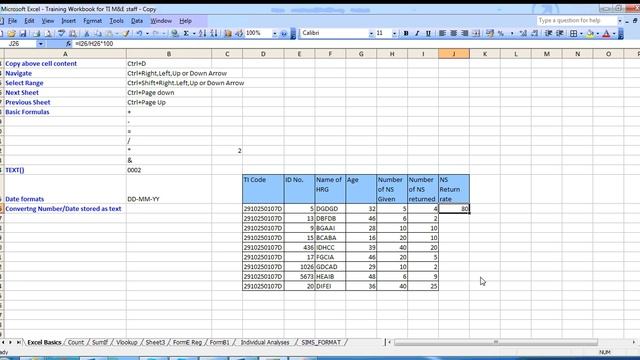
Task: Open the SIMS_FORMAT sheet tab
Action: coord(321,342)
